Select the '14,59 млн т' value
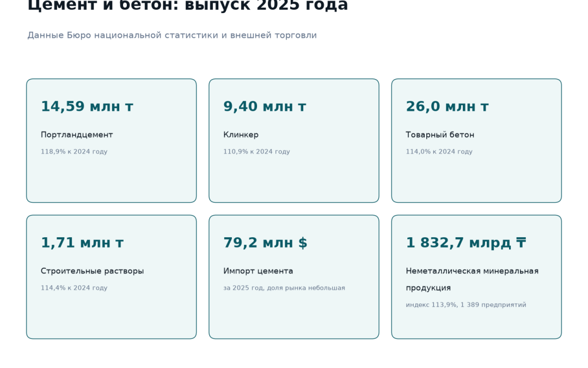This screenshot has width=588, height=368. click(x=87, y=106)
